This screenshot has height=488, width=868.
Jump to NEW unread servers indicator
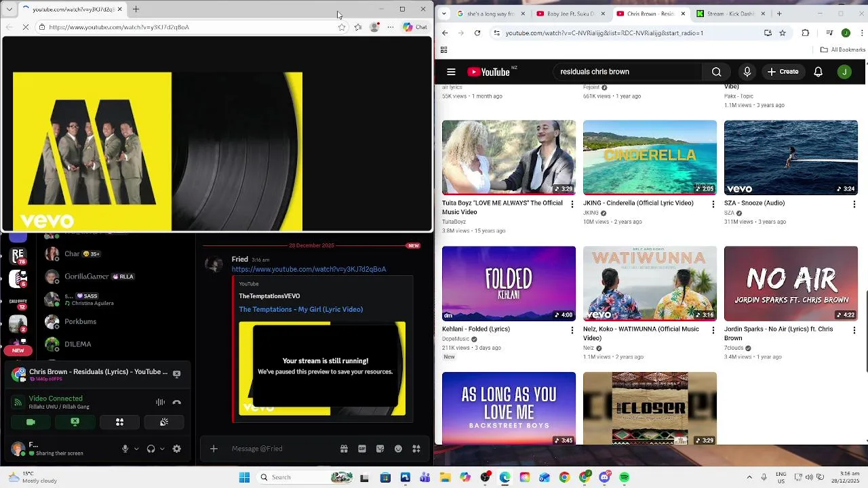(x=18, y=350)
